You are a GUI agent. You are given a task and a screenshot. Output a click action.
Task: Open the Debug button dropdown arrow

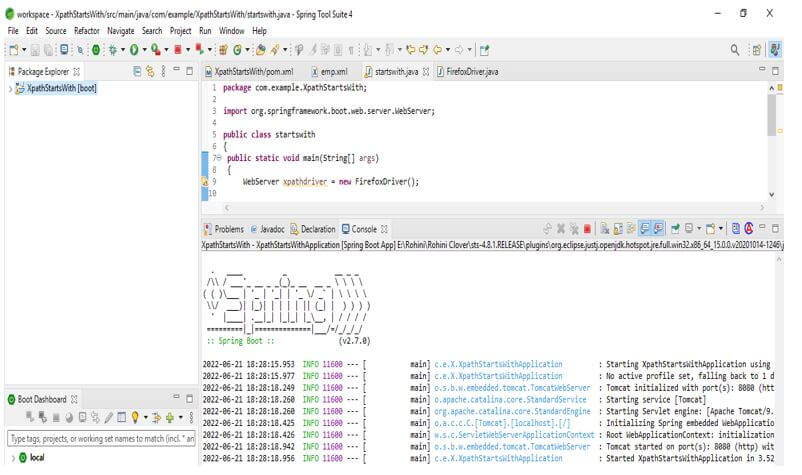123,50
